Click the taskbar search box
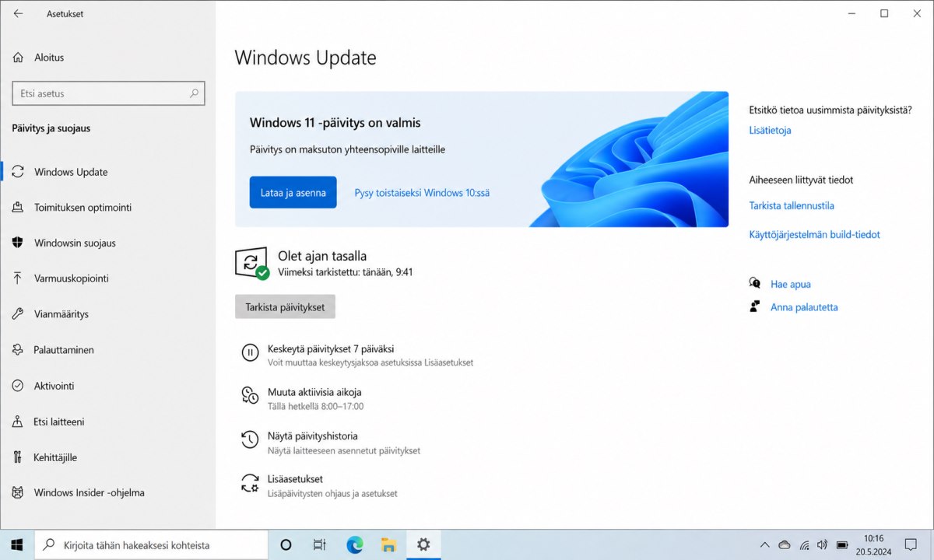Image resolution: width=934 pixels, height=560 pixels. (152, 545)
